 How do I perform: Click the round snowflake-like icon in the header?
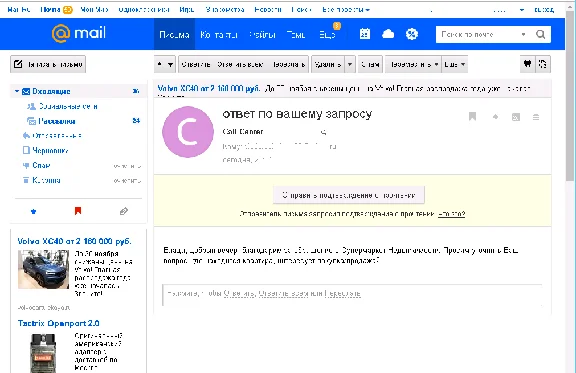point(412,34)
